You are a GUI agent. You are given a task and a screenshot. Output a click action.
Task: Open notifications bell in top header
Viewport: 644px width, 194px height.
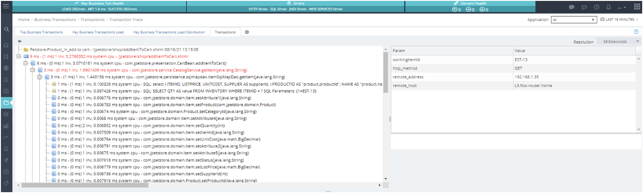[x=609, y=7]
